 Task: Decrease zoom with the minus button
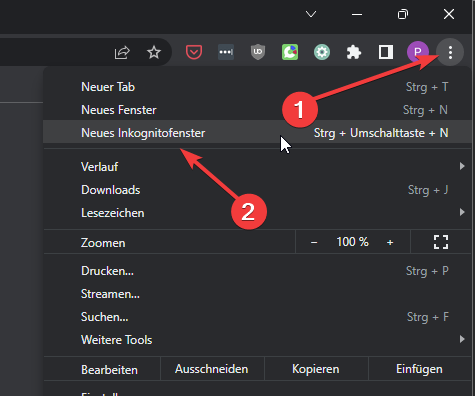pyautogui.click(x=314, y=242)
